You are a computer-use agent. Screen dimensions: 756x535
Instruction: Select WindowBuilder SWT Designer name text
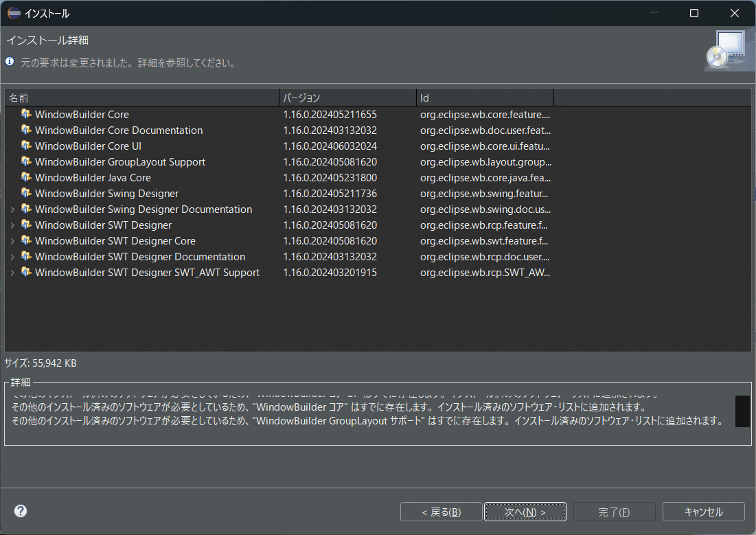103,225
